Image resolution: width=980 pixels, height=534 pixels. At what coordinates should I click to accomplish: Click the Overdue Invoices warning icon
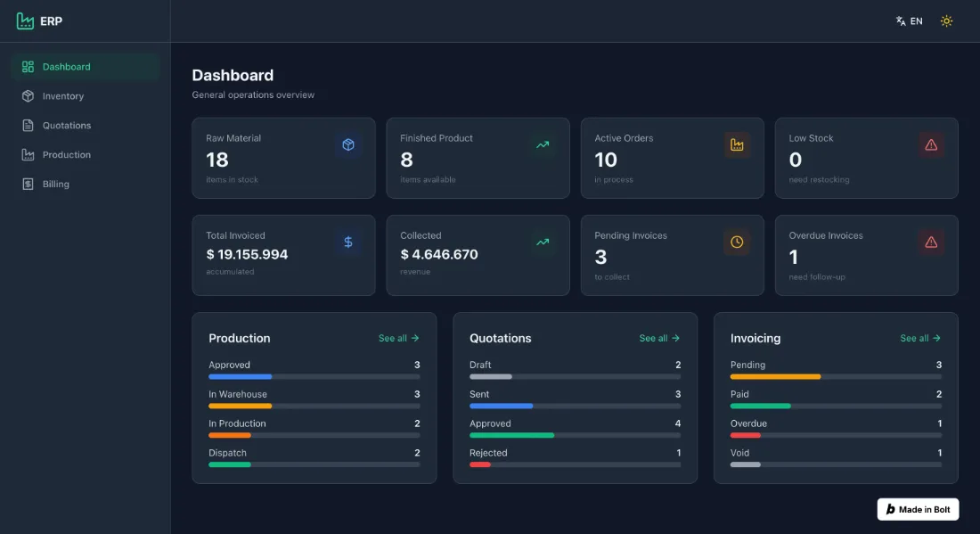click(x=931, y=242)
